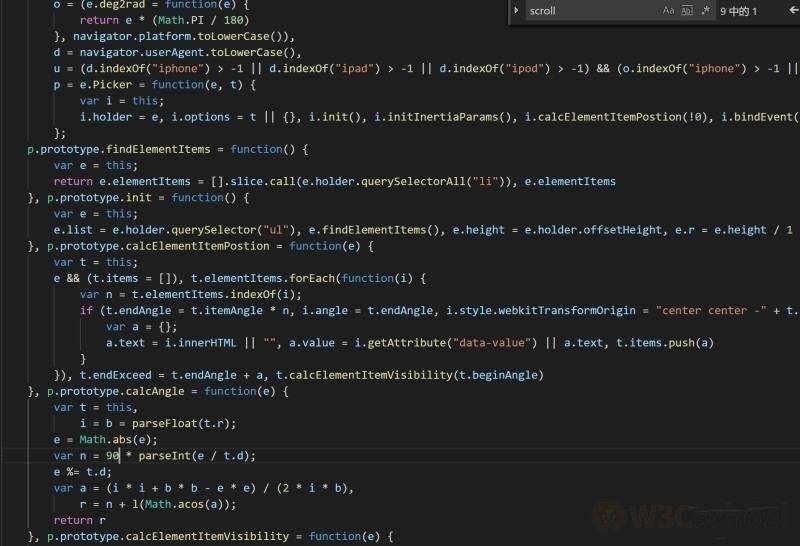
Task: Enable regular expression search option
Action: click(x=706, y=11)
